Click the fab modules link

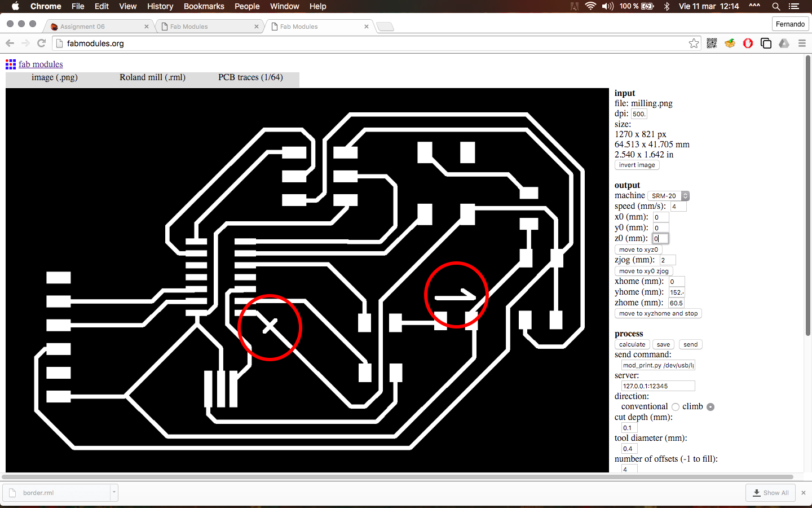coord(41,64)
